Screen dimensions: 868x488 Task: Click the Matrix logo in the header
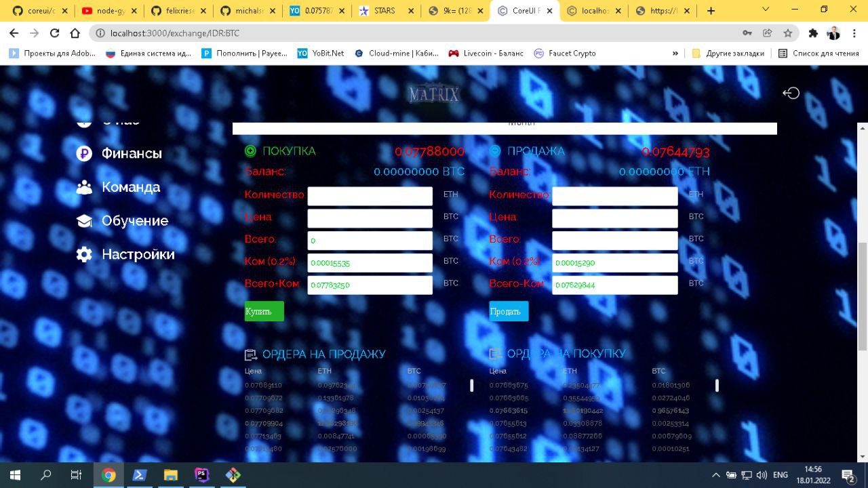tap(434, 94)
